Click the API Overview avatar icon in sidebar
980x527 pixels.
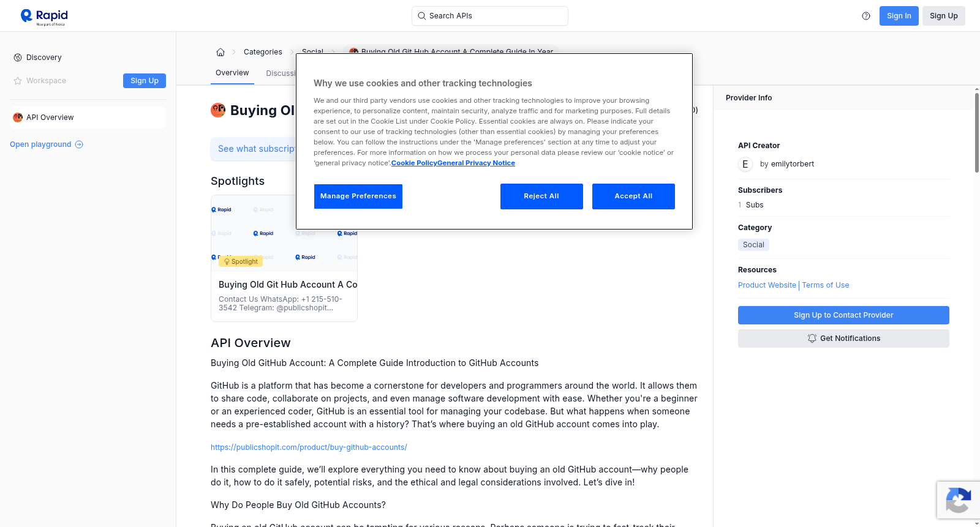pyautogui.click(x=18, y=118)
